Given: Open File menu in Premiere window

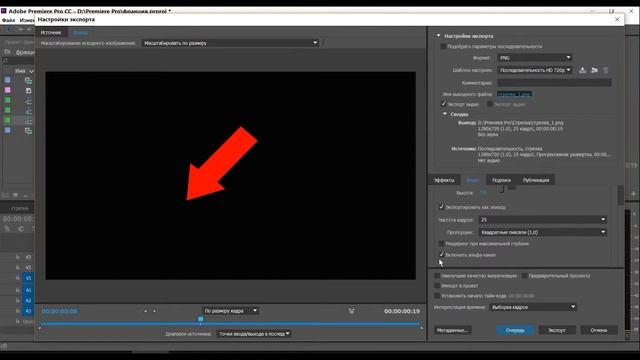Looking at the screenshot, I should [8, 20].
